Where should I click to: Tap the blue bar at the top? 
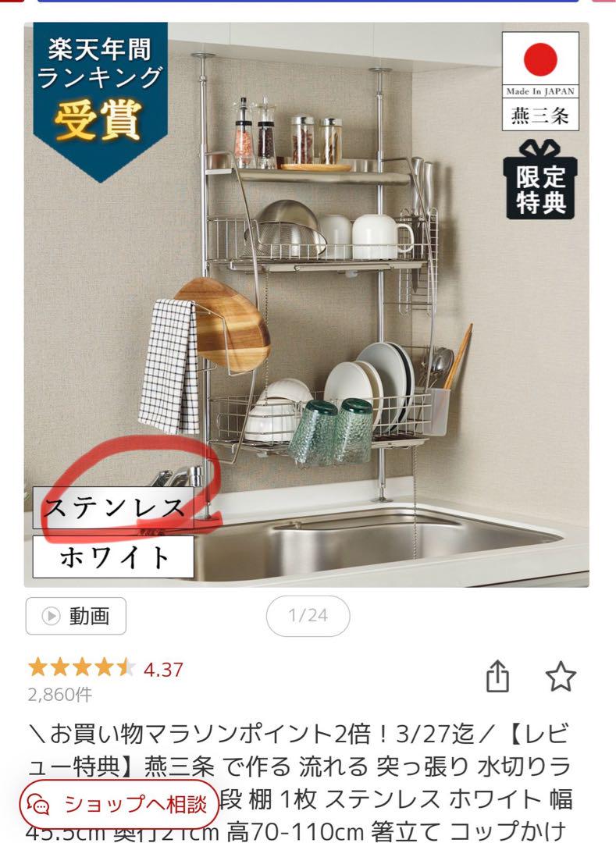[308, 1]
